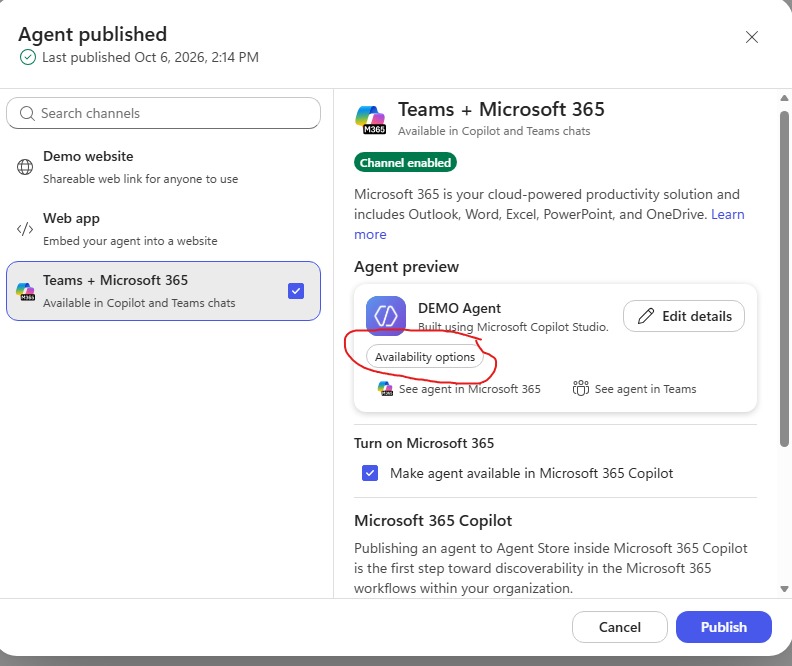Click Last published Oct 6, 2026 text

coord(150,57)
